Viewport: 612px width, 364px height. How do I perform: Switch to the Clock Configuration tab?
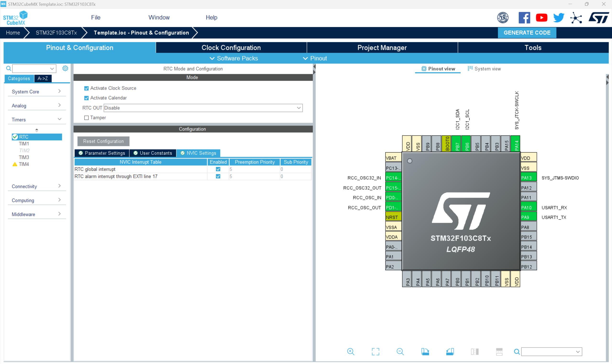pos(231,48)
